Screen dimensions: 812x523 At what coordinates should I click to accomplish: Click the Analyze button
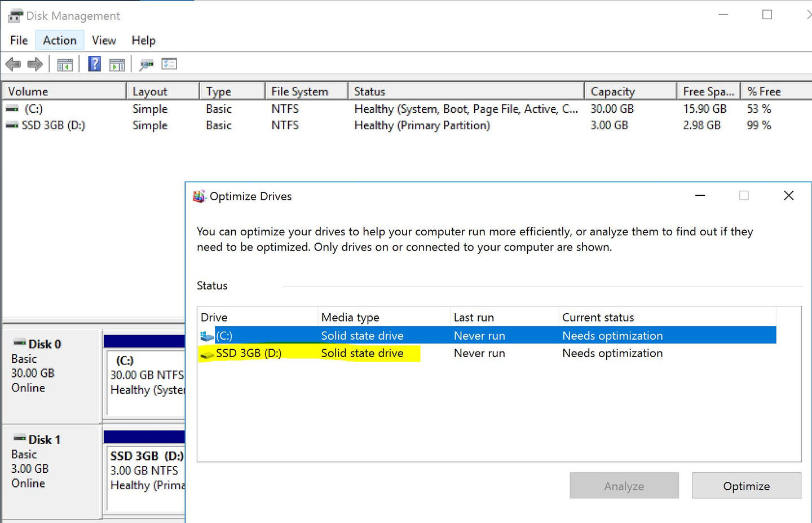click(624, 486)
